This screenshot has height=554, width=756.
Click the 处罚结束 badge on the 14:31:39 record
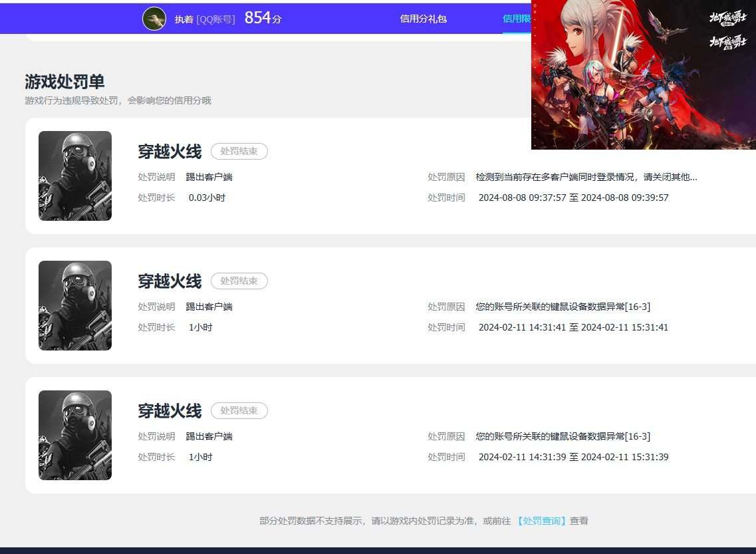[239, 411]
